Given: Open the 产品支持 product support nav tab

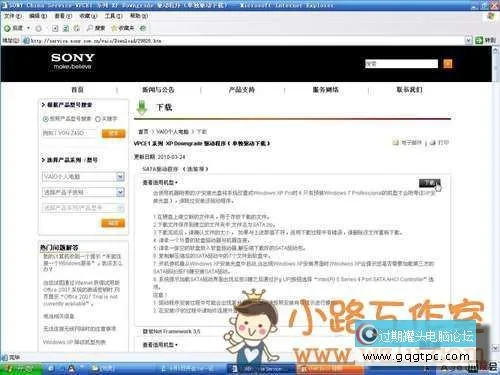Looking at the screenshot, I should click(x=242, y=90).
